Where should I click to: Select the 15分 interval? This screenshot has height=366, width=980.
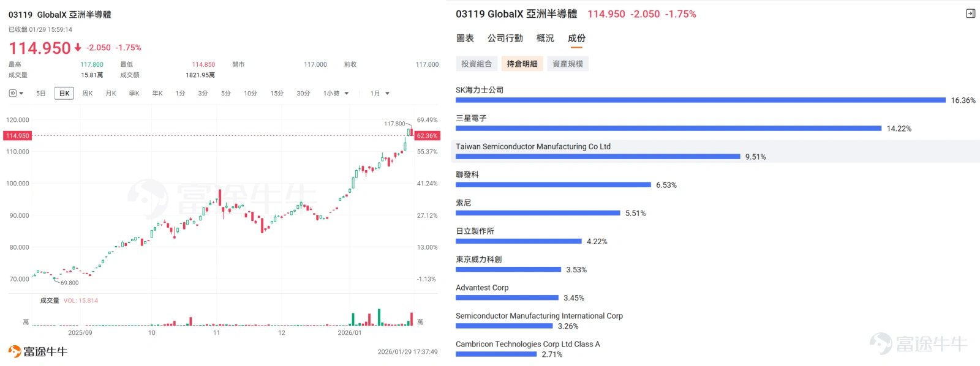277,94
